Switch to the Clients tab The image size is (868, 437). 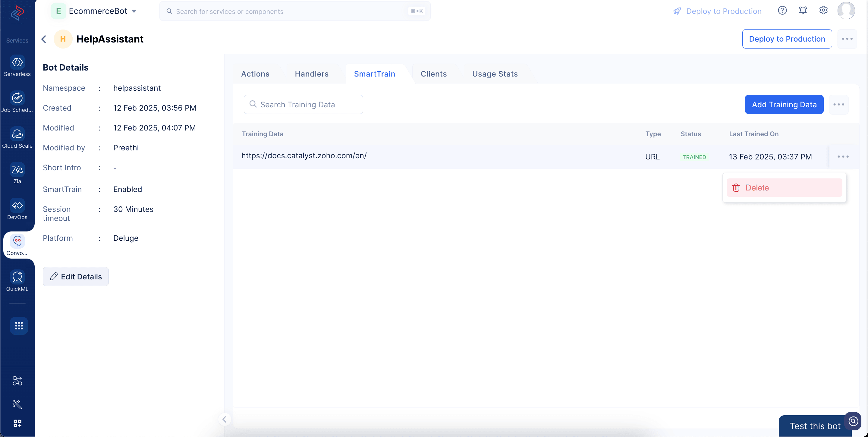click(434, 74)
